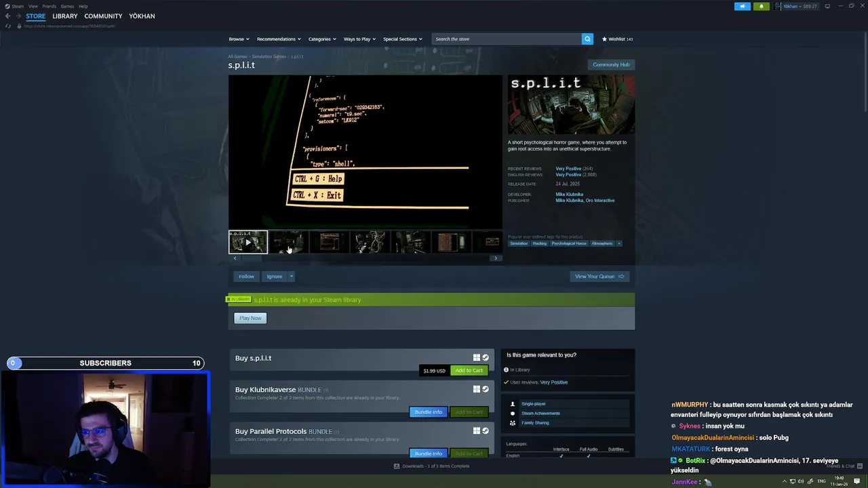Open the View menu
868x488 pixels.
33,6
